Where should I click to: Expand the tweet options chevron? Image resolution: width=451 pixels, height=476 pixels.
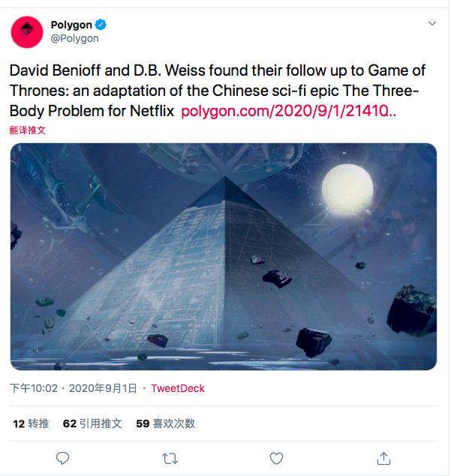(x=432, y=23)
